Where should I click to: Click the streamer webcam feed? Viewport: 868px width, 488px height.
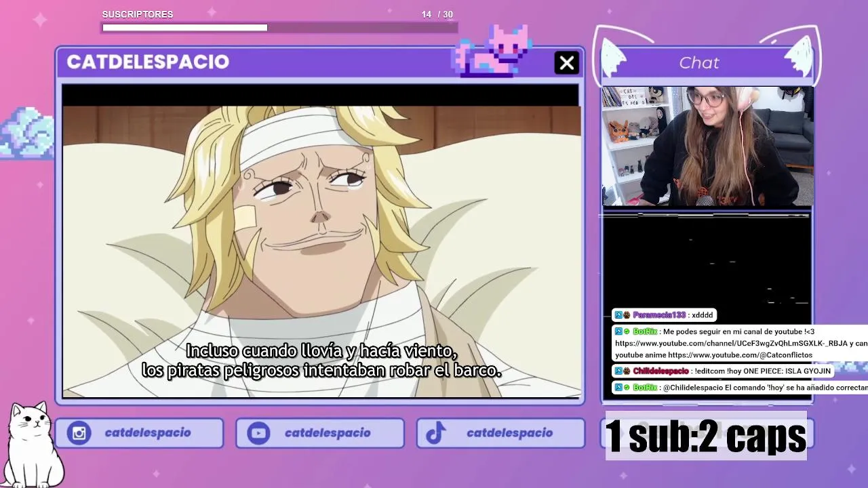[707, 146]
